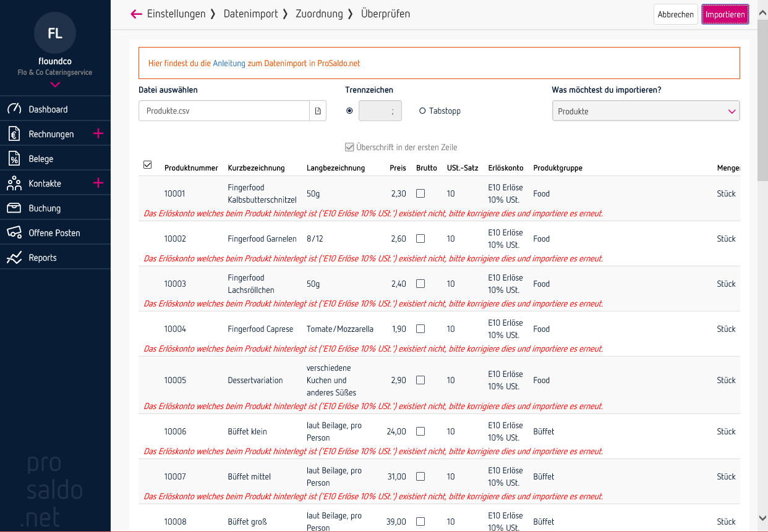Add a new invoice via Rechnungen plus icon
The height and width of the screenshot is (532, 768).
click(98, 134)
